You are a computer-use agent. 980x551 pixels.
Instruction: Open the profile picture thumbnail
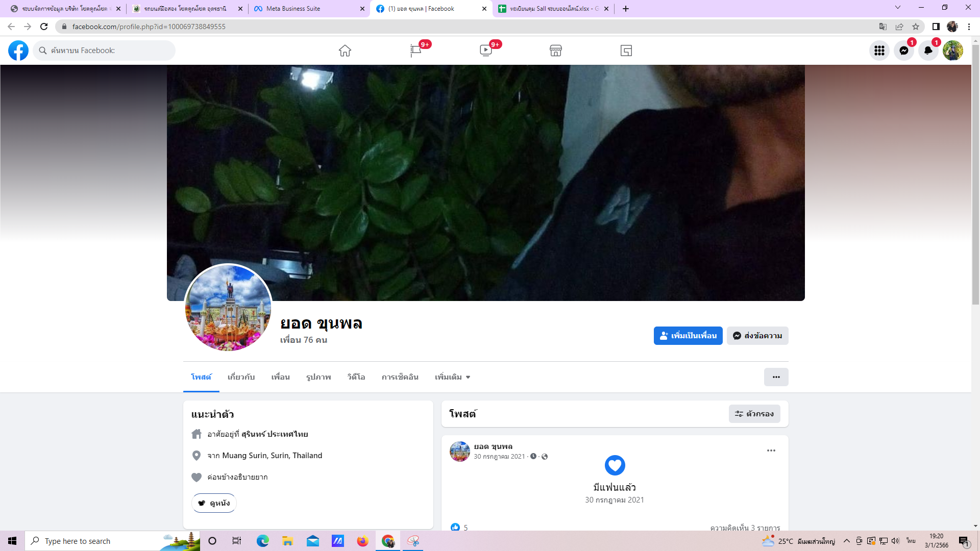[x=228, y=308]
